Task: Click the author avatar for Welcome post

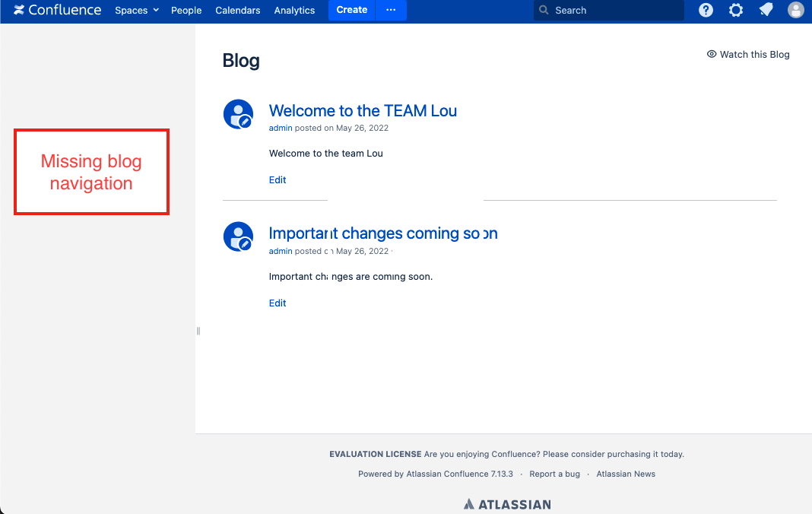Action: (238, 114)
